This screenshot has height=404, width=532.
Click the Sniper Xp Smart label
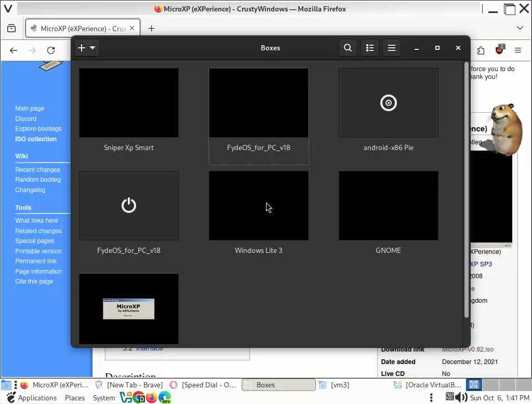129,147
